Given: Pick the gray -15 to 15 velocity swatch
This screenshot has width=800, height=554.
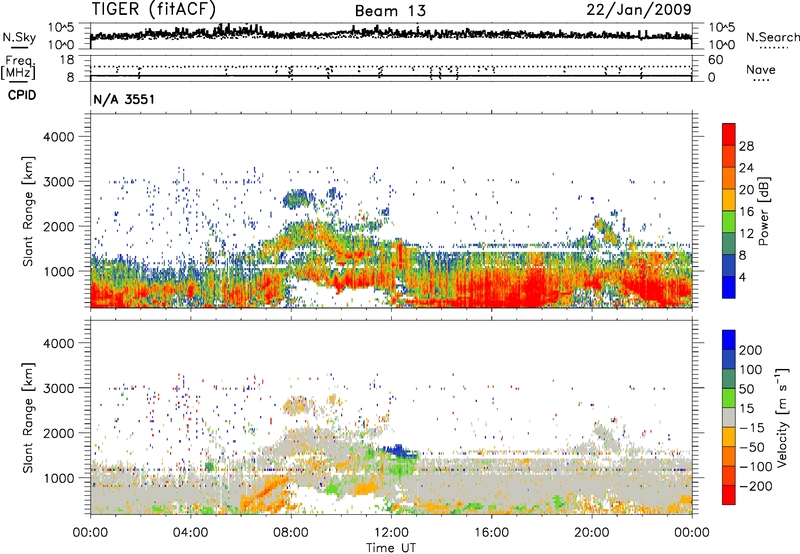Looking at the screenshot, I should point(729,417).
